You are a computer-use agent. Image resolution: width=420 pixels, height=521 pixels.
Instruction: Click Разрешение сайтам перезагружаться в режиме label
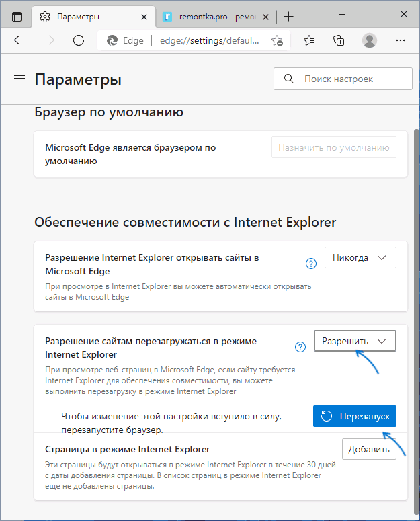click(151, 348)
